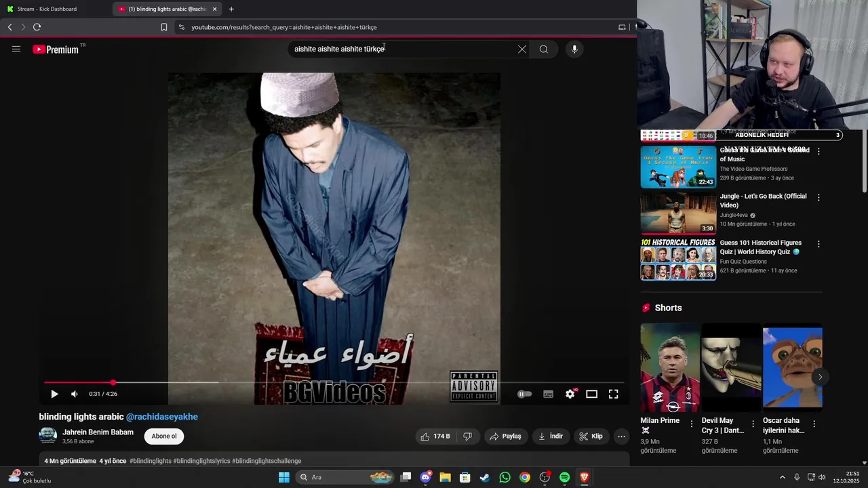Image resolution: width=868 pixels, height=488 pixels.
Task: Subscribe with the Abone ol button
Action: click(x=164, y=436)
